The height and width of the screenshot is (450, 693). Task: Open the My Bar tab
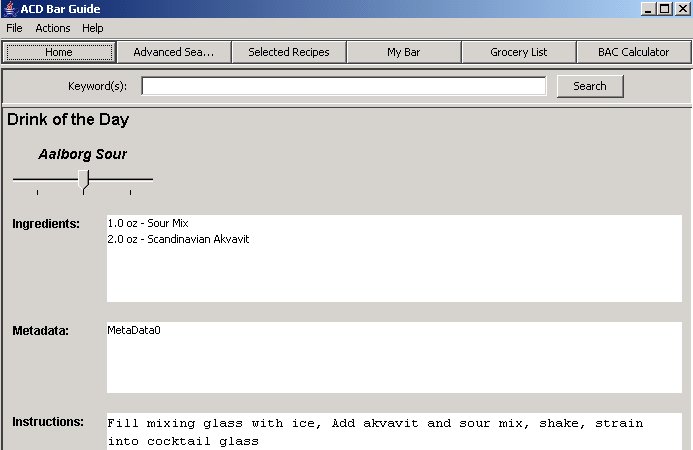pos(404,52)
